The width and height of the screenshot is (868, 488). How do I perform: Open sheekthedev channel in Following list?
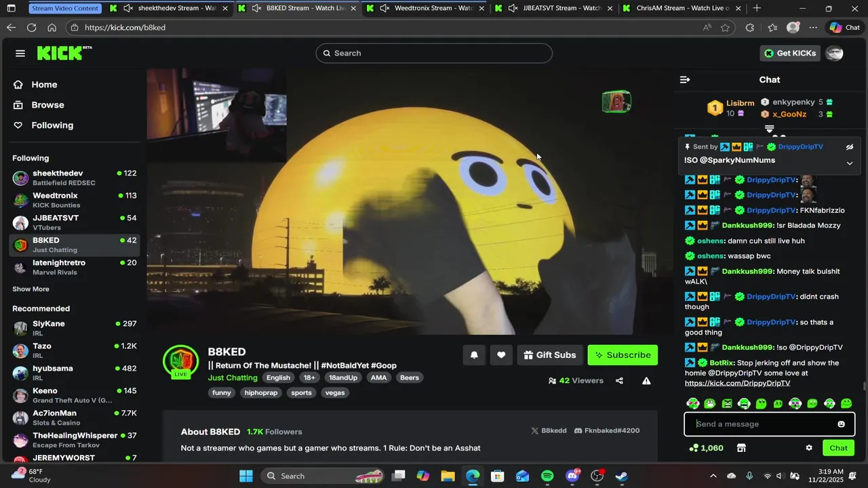click(75, 178)
